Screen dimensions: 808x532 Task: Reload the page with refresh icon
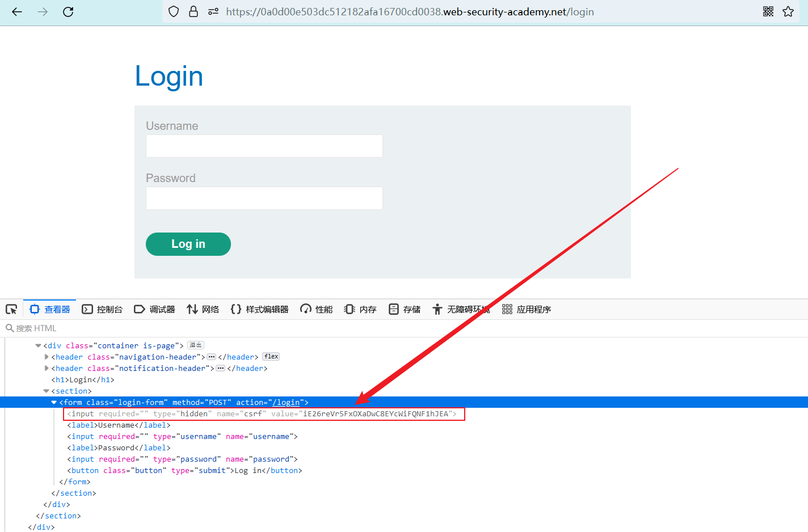tap(68, 11)
